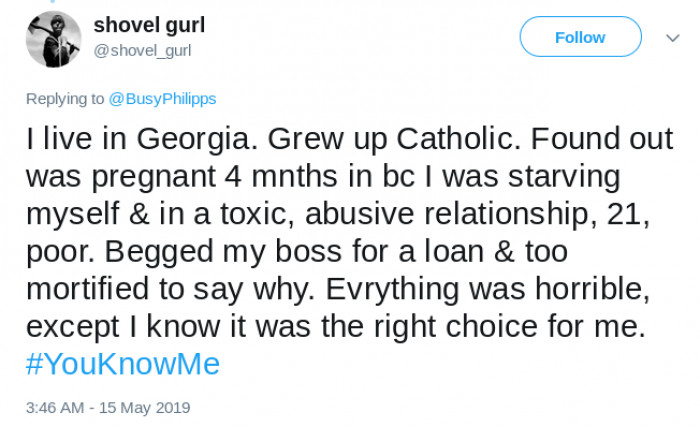This screenshot has height=427, width=700.
Task: Open the 3:46 AM tweet timestamp
Action: 54,408
